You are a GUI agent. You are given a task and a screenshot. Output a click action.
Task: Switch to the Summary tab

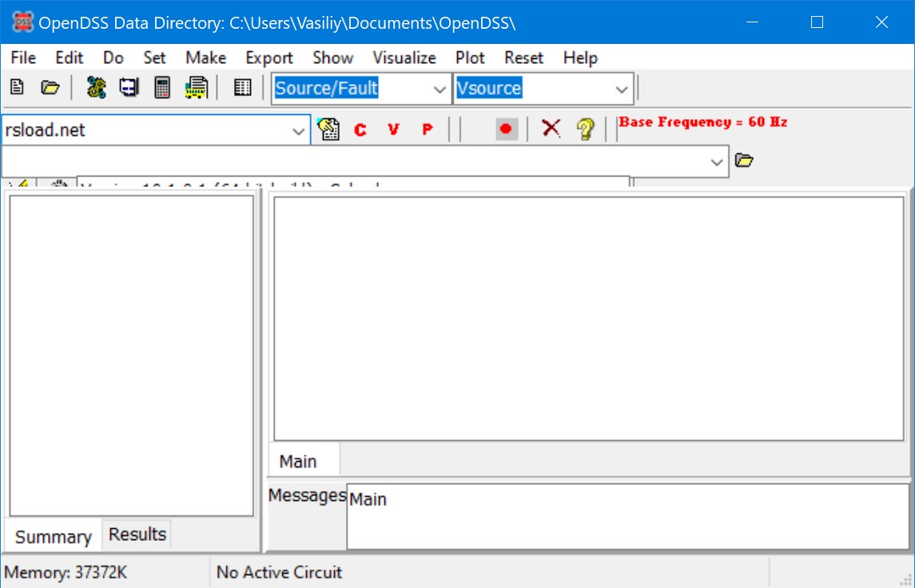tap(53, 536)
